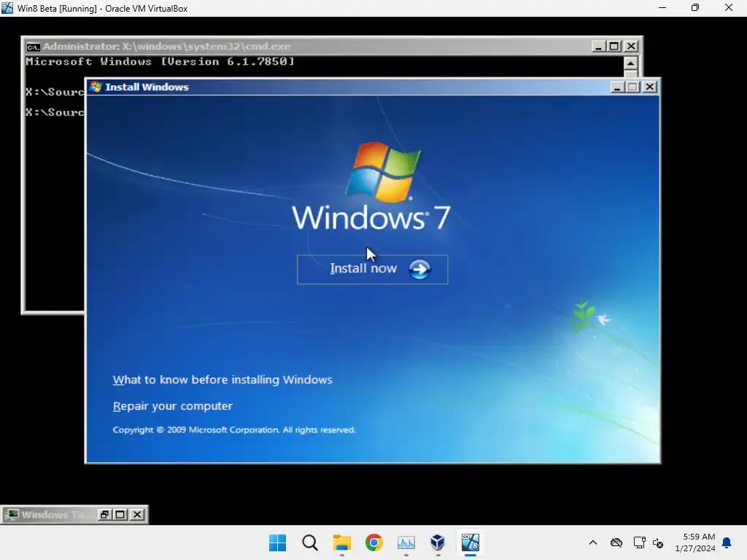Image resolution: width=747 pixels, height=560 pixels.
Task: Maximize the Administrator cmd.exe window
Action: point(614,46)
